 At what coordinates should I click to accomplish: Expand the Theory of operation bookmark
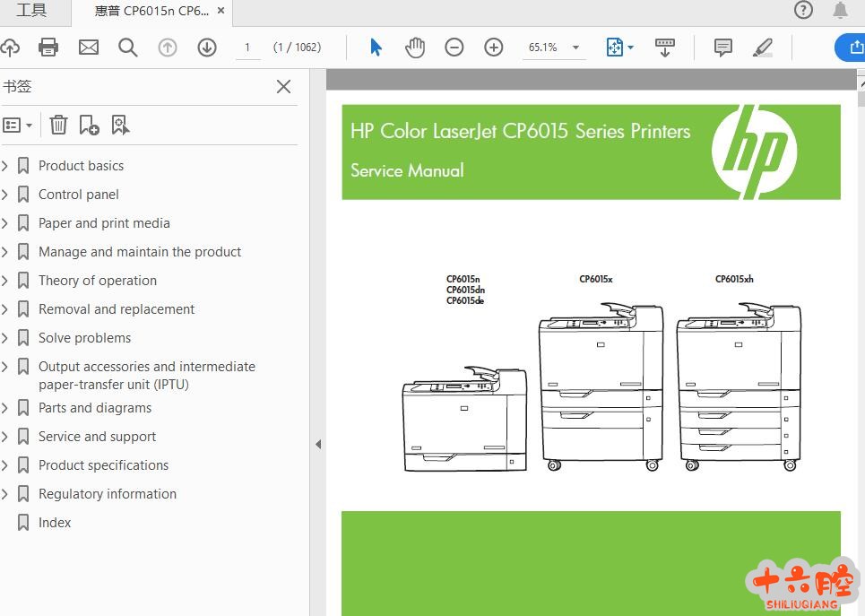(x=5, y=281)
